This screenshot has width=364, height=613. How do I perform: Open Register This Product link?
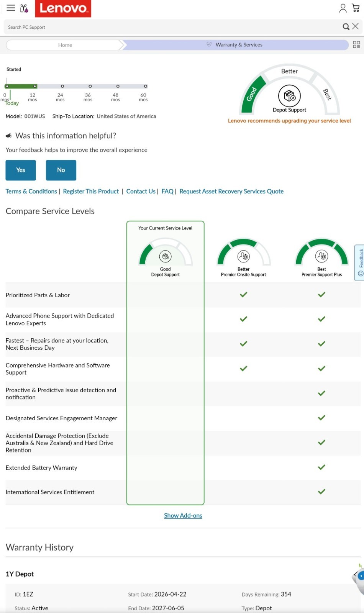(91, 191)
